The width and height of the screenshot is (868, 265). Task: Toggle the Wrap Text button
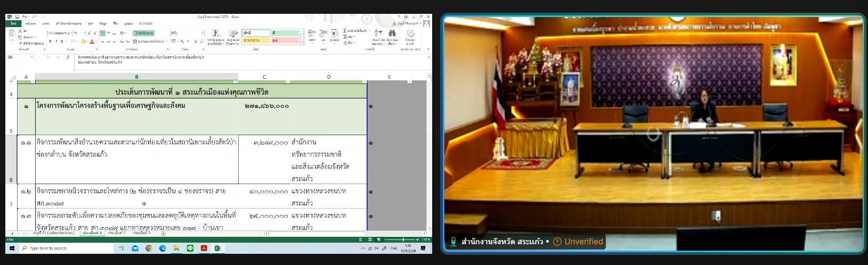pos(143,33)
